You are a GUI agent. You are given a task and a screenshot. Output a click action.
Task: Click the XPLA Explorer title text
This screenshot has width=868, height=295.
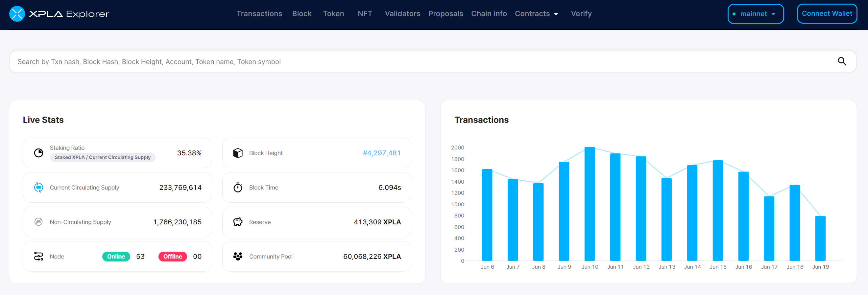69,14
